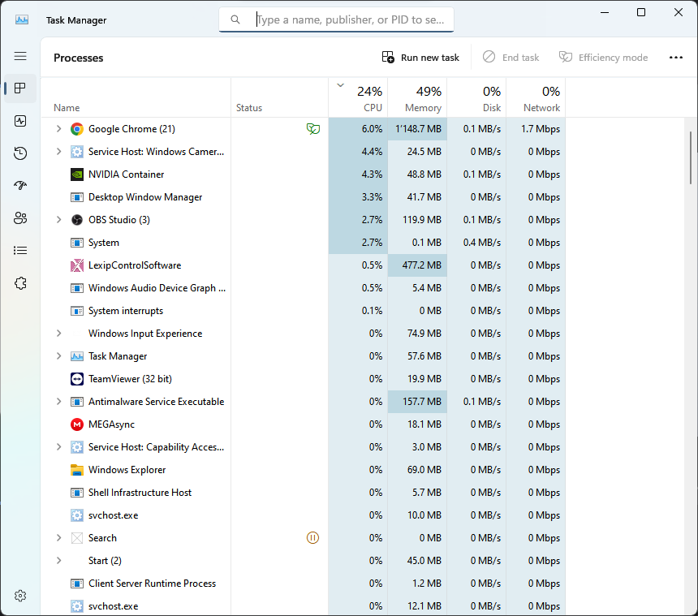
Task: Sort processes by Network column header
Action: pos(536,98)
